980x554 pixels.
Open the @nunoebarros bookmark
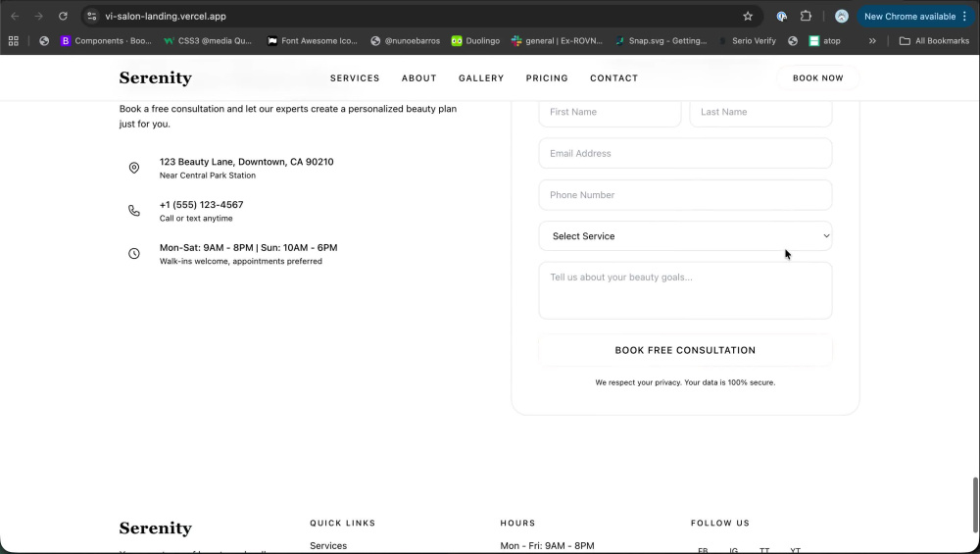coord(405,40)
